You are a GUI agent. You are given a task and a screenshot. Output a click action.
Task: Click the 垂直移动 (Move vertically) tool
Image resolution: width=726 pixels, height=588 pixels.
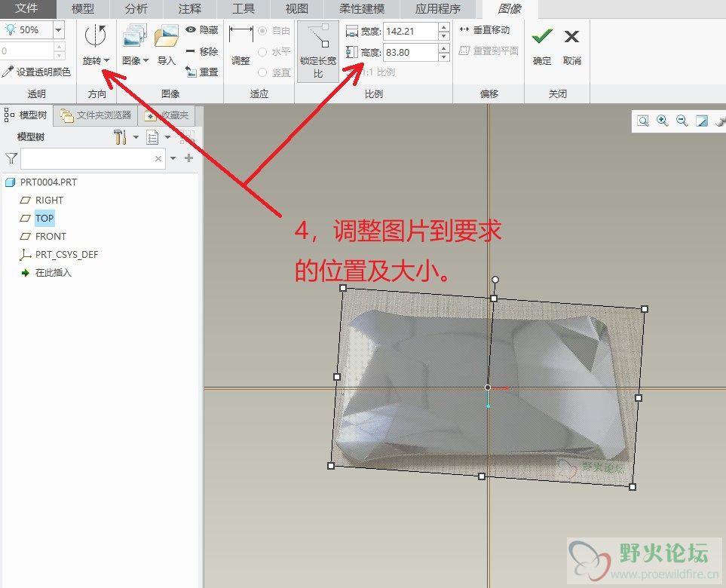tap(485, 30)
